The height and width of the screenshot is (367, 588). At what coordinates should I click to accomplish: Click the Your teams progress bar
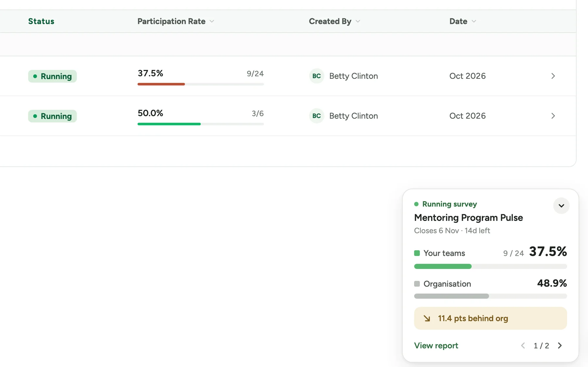pos(490,266)
